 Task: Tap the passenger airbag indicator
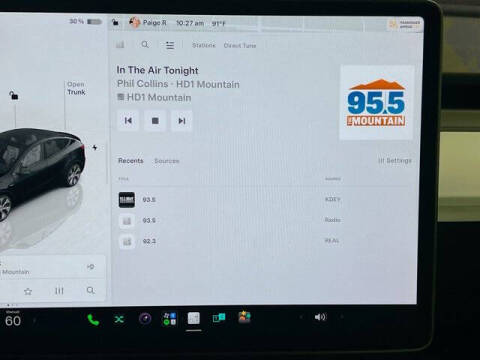[x=405, y=24]
